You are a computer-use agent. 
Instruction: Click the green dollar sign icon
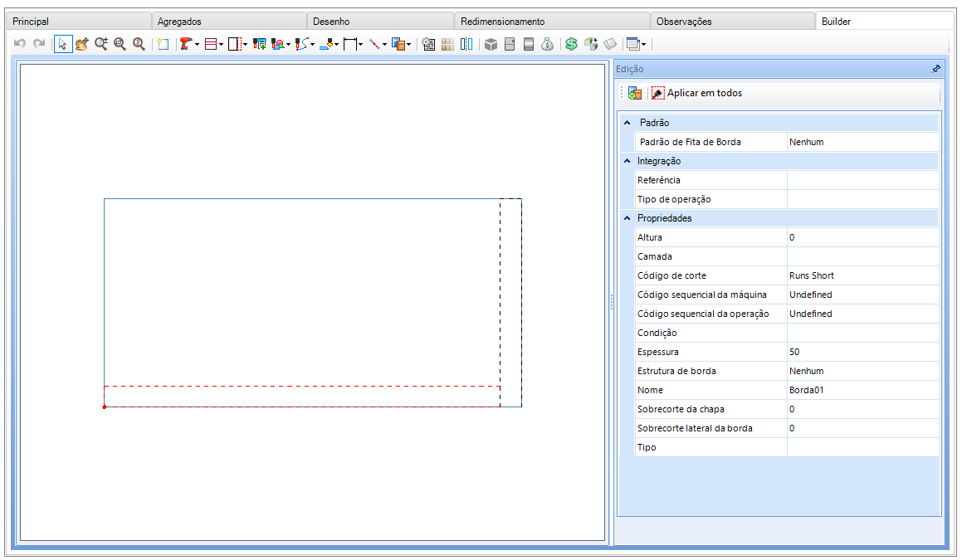[x=571, y=44]
